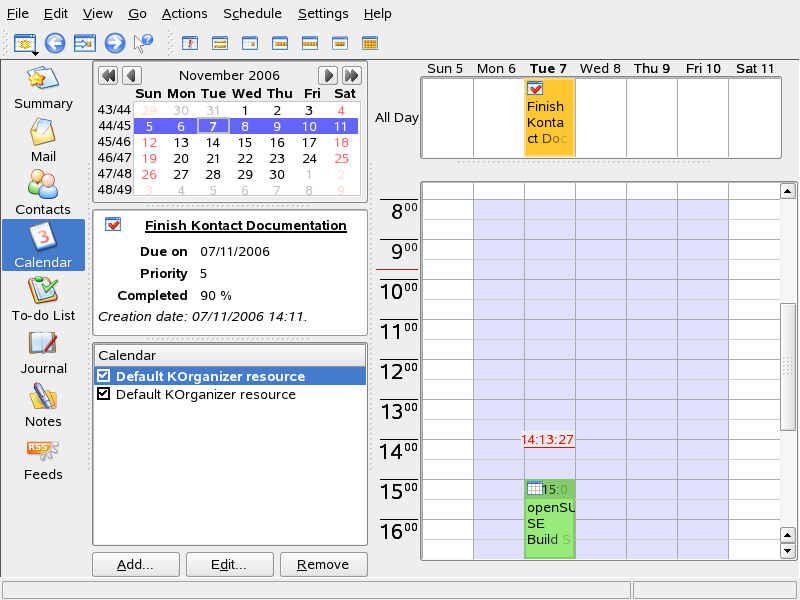Click the Add... resource button
This screenshot has width=800, height=600.
[x=136, y=564]
